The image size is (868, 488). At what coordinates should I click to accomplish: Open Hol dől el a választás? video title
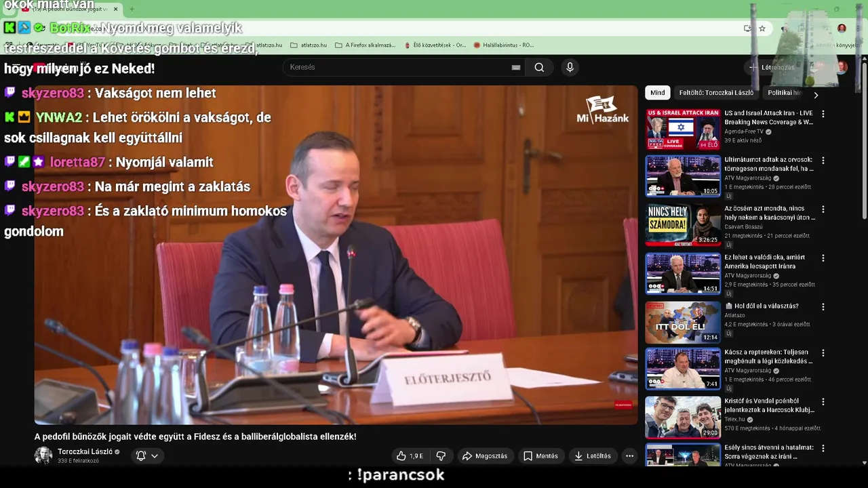pyautogui.click(x=762, y=306)
